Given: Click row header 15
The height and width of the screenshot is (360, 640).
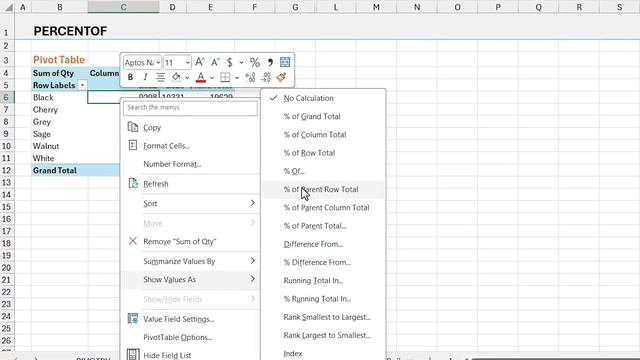Looking at the screenshot, I should (7, 207).
